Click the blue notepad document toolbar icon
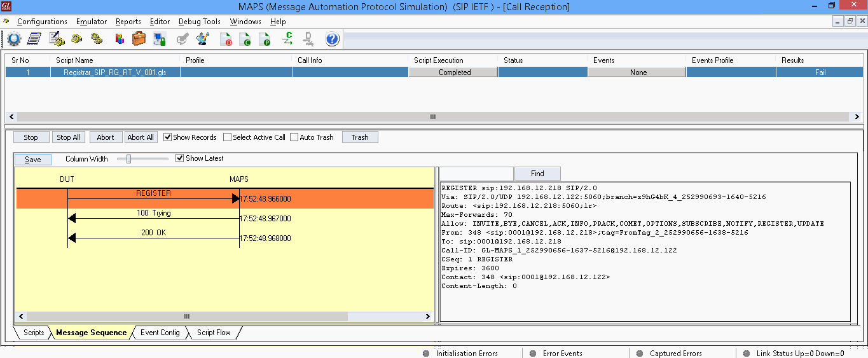 click(x=34, y=39)
